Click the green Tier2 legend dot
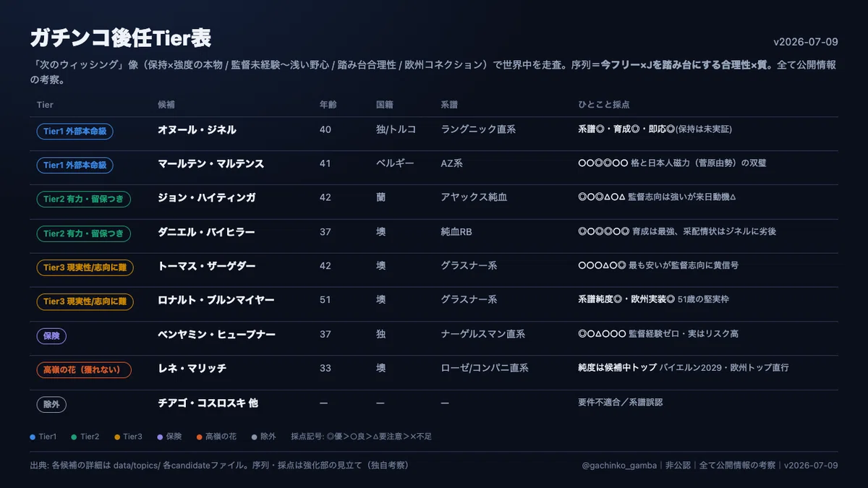The height and width of the screenshot is (488, 868). tap(74, 437)
